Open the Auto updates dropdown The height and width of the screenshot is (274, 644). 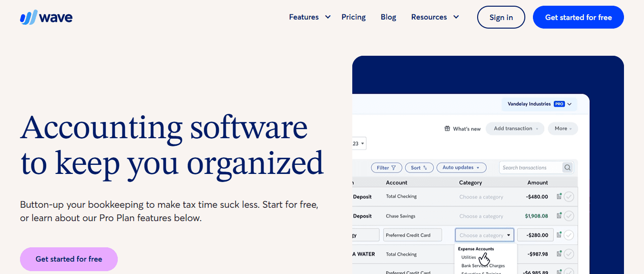tap(461, 168)
